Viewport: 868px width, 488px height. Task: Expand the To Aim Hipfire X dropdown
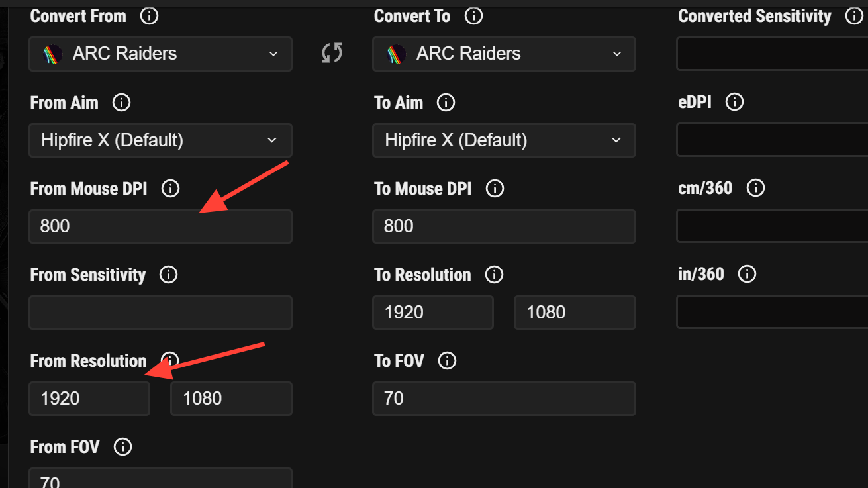pos(504,140)
